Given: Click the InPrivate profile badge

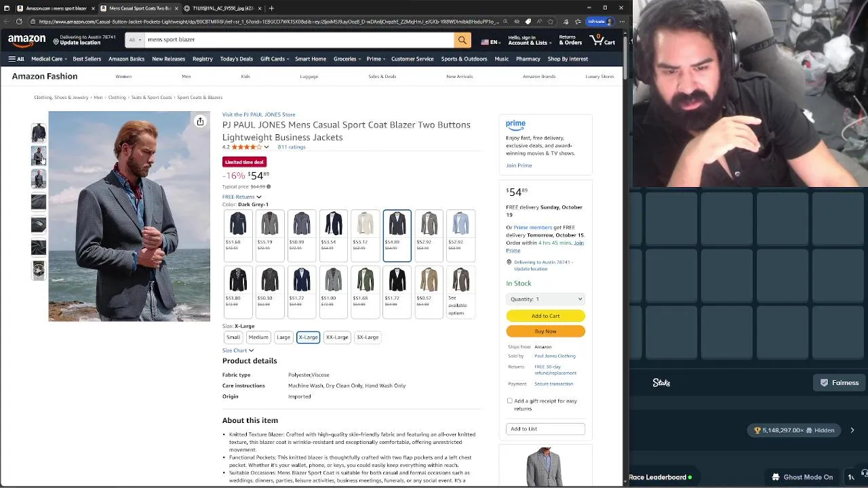Looking at the screenshot, I should click(599, 22).
